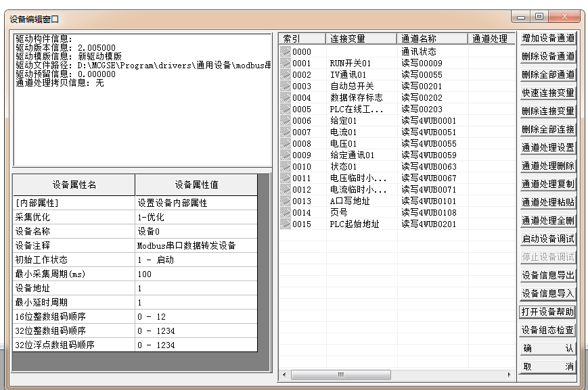Select the icon for index 0003 自动总开关
This screenshot has height=390, width=588.
pyautogui.click(x=285, y=86)
